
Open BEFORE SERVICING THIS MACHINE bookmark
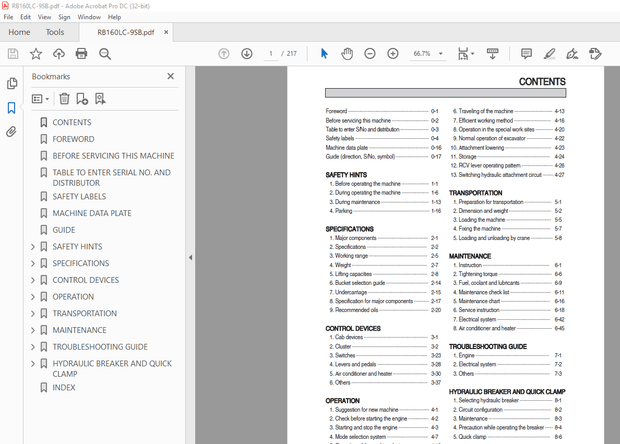[x=113, y=156]
